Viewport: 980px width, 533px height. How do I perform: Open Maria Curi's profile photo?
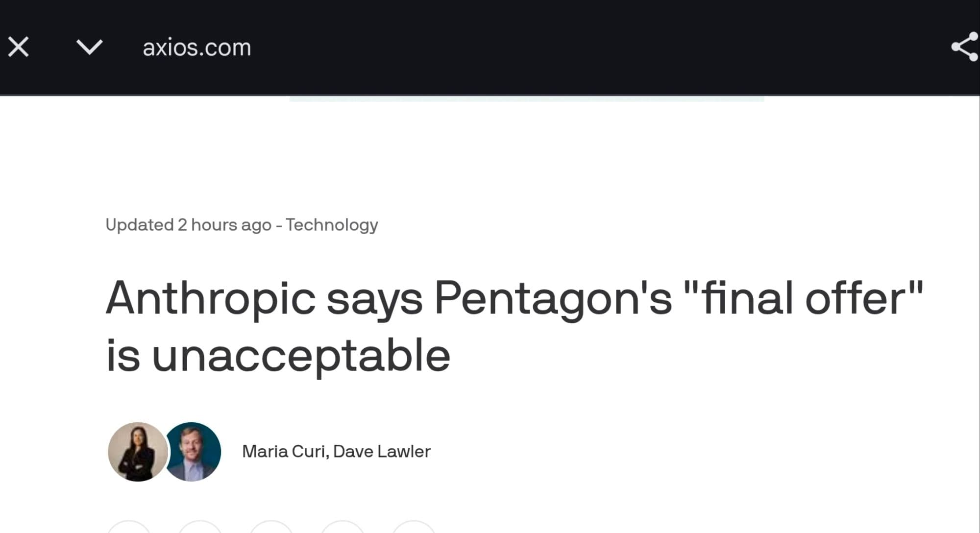click(x=137, y=452)
